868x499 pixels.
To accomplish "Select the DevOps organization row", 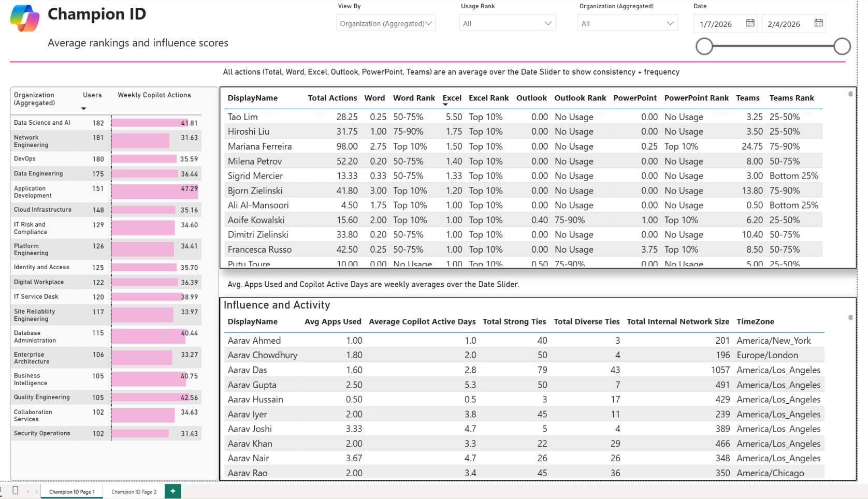I will [106, 159].
